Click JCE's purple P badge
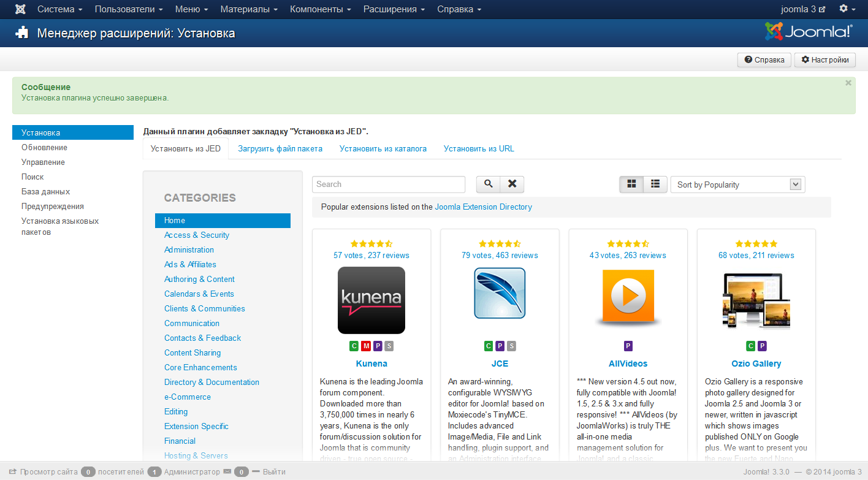 (x=500, y=346)
